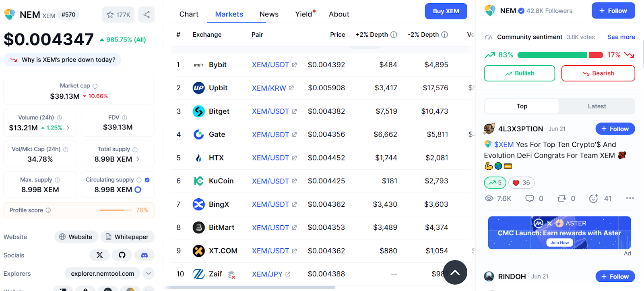Open the Chart tab

[189, 14]
